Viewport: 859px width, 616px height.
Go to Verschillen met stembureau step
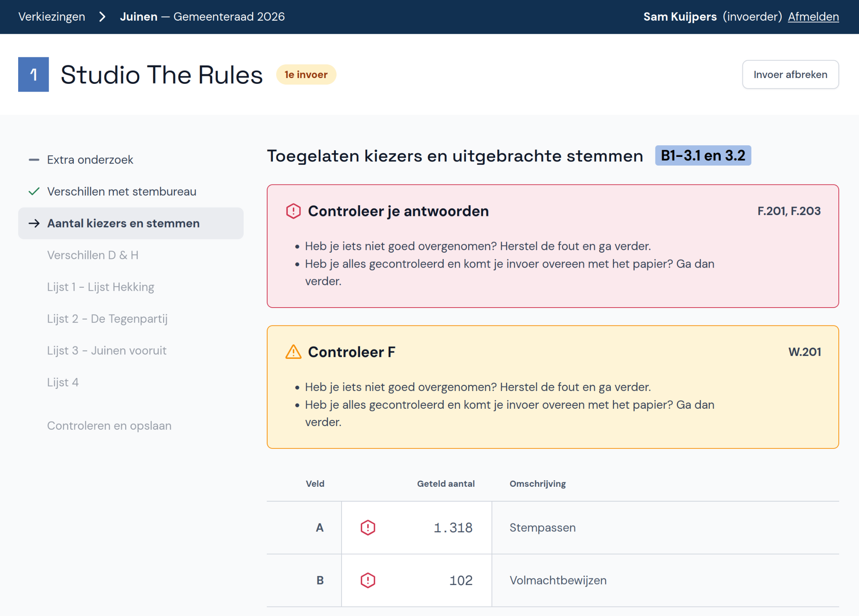point(121,192)
